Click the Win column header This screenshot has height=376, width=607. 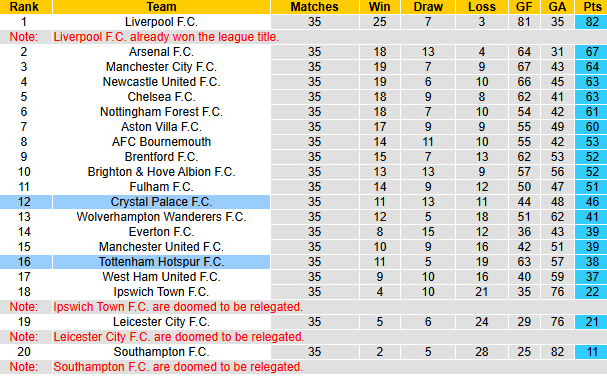pos(380,7)
